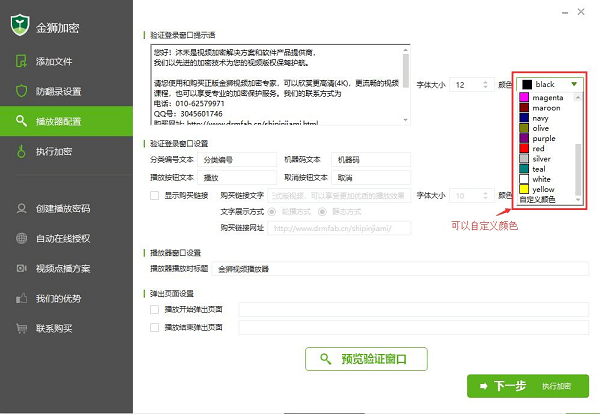Viewport: 600px width, 414px height.
Task: Click the 预览验证窗口 button
Action: [366, 359]
